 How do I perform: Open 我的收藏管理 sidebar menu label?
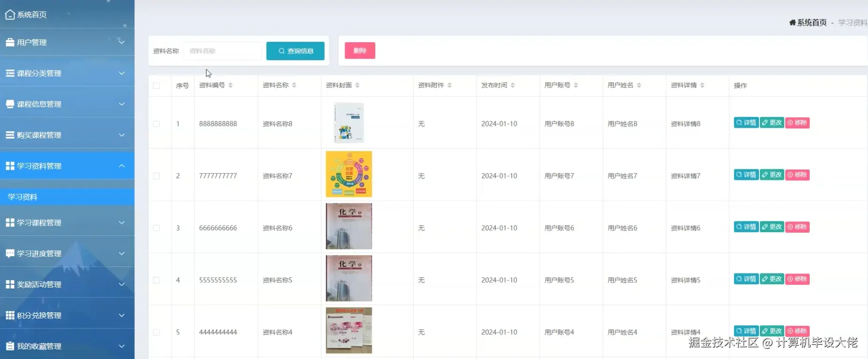point(39,346)
